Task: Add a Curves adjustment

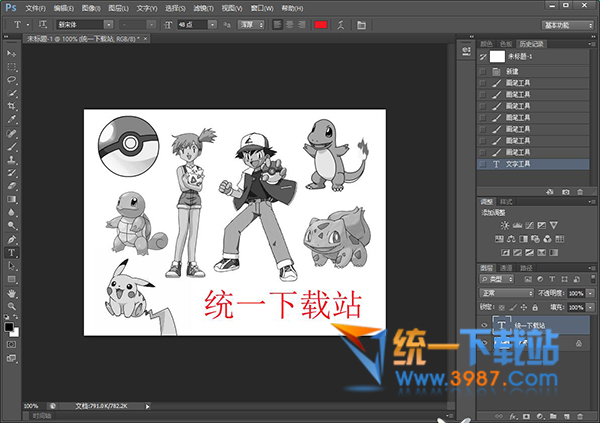Action: click(530, 225)
